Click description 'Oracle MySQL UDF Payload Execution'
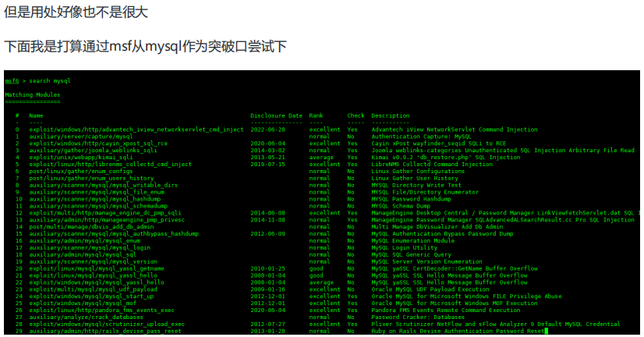Viewport: 644px width, 337px height. pos(430,289)
